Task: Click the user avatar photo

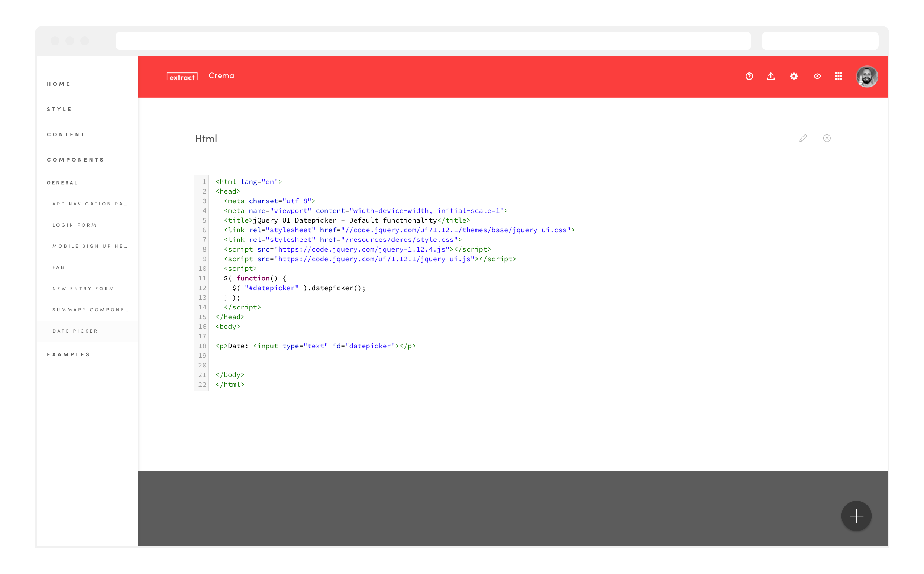Action: tap(866, 76)
